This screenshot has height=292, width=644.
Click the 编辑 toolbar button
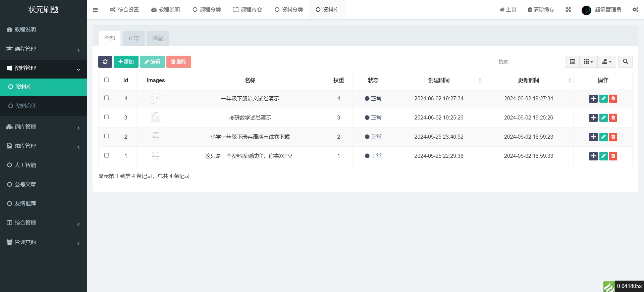click(x=152, y=62)
